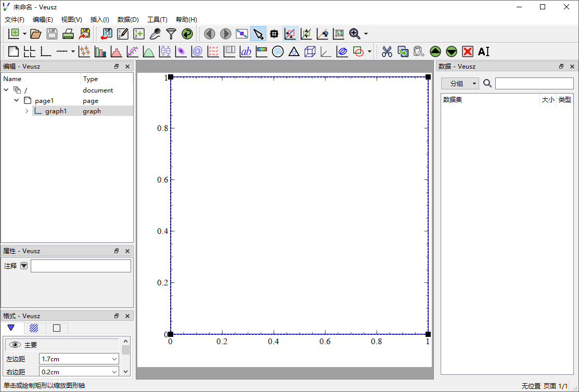Image resolution: width=579 pixels, height=392 pixels.
Task: Reload linked datasets with green arrow icon
Action: click(187, 34)
